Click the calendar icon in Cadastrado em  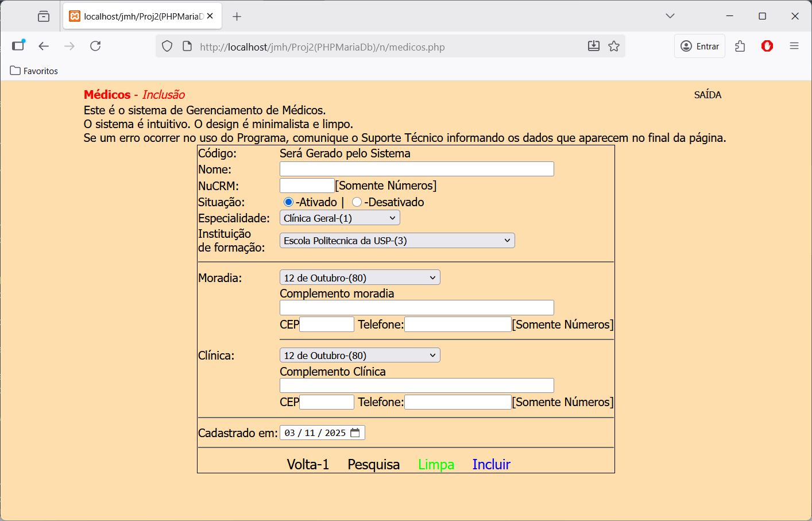(x=355, y=433)
